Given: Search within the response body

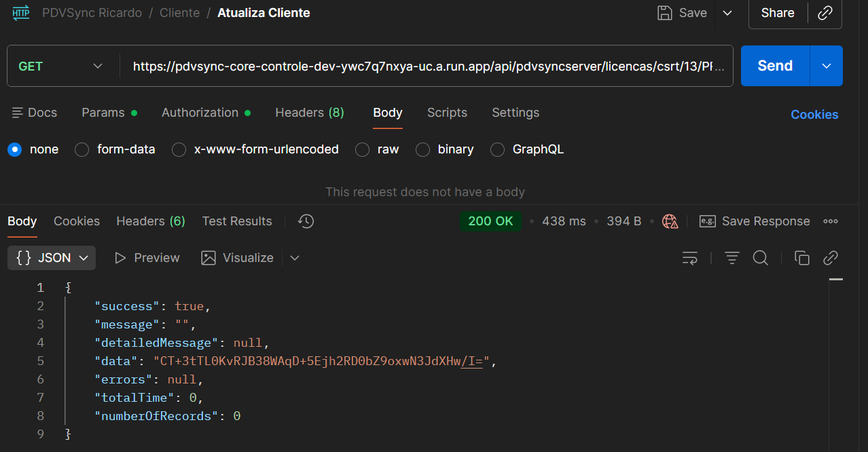Looking at the screenshot, I should coord(761,258).
